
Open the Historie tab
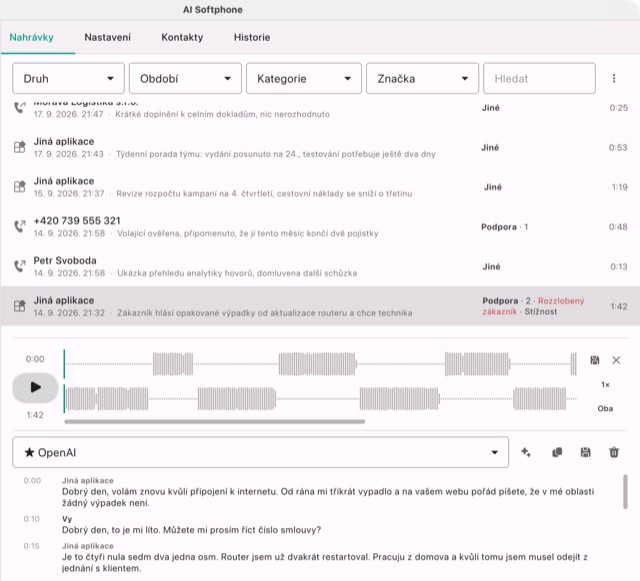pos(252,37)
